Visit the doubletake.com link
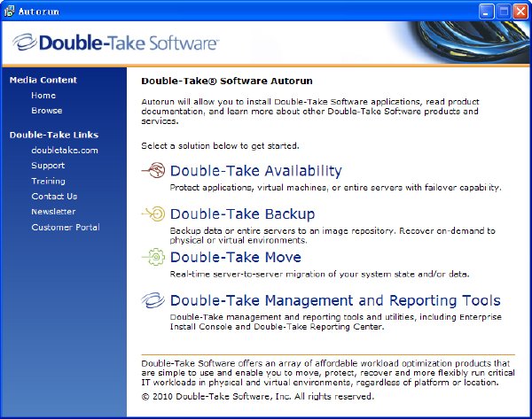 click(65, 151)
